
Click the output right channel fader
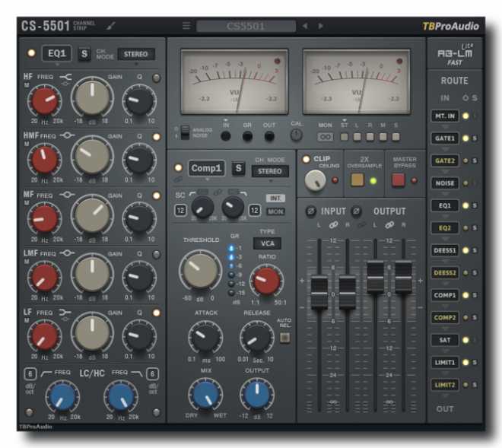403,277
